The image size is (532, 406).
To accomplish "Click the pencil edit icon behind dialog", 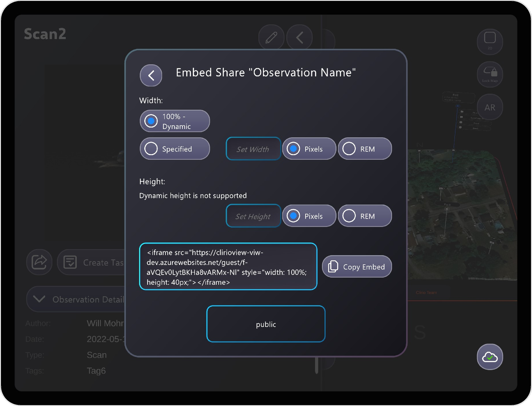I will pos(271,38).
